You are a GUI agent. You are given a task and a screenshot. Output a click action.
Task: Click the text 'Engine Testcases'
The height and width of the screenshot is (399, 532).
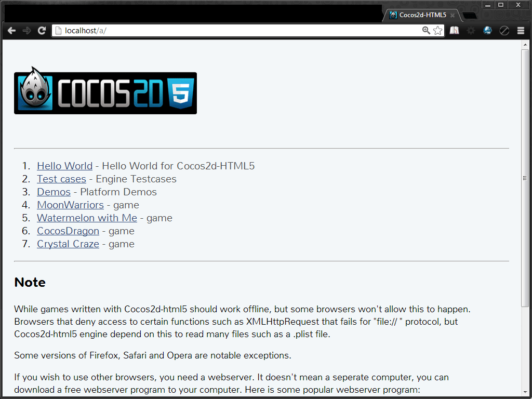tap(136, 179)
